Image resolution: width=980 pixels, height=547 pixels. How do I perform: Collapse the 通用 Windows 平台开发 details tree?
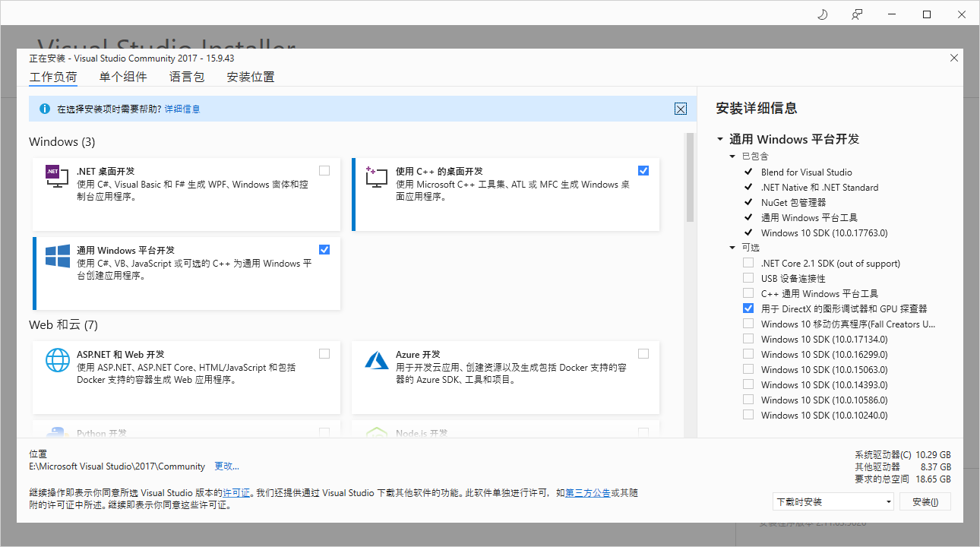coord(720,140)
